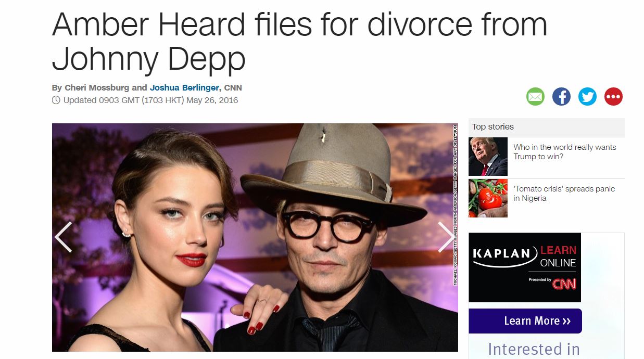
Task: Open more sharing options red dots icon
Action: pos(613,97)
